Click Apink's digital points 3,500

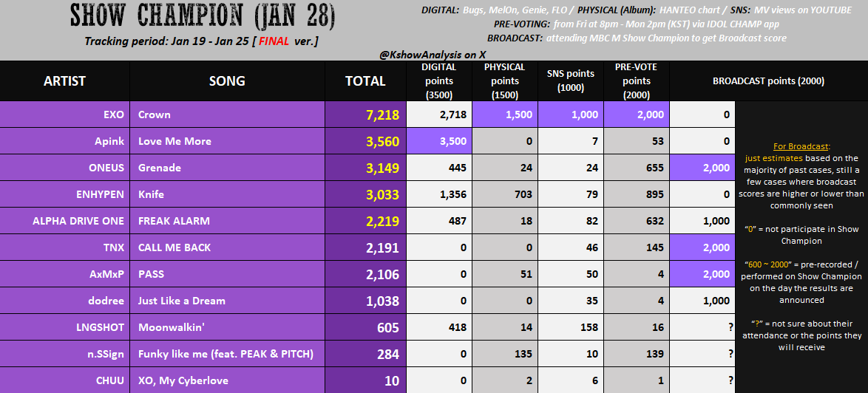pyautogui.click(x=439, y=141)
